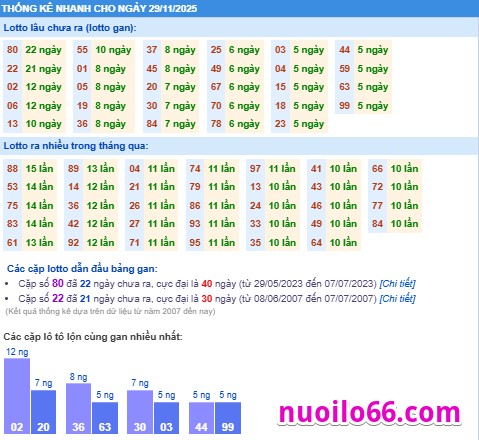Click the chart bar labeled 03
This screenshot has height=440, width=479.
[x=166, y=418]
